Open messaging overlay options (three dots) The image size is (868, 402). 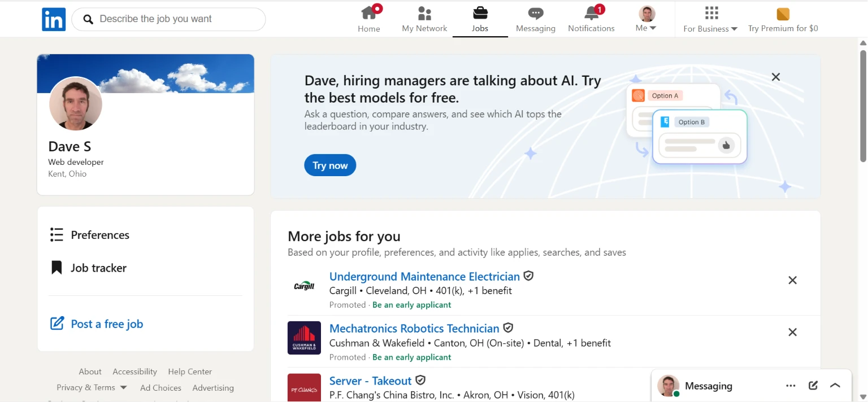pos(791,386)
